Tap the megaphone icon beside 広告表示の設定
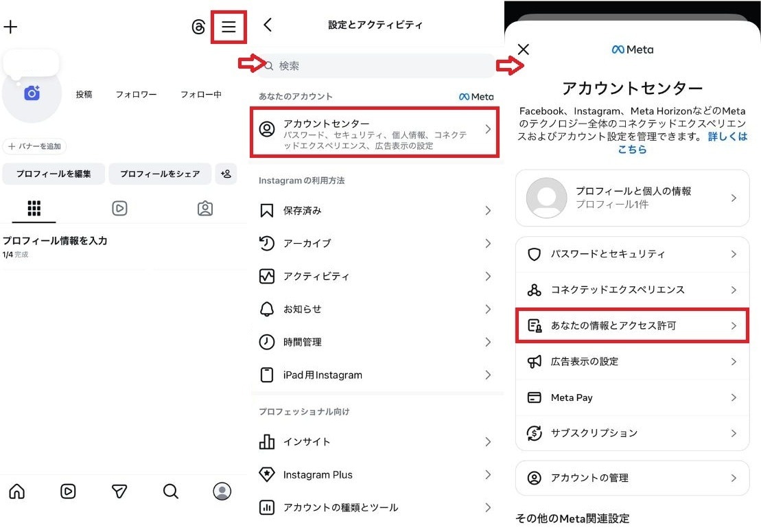The height and width of the screenshot is (532, 761). pyautogui.click(x=534, y=362)
